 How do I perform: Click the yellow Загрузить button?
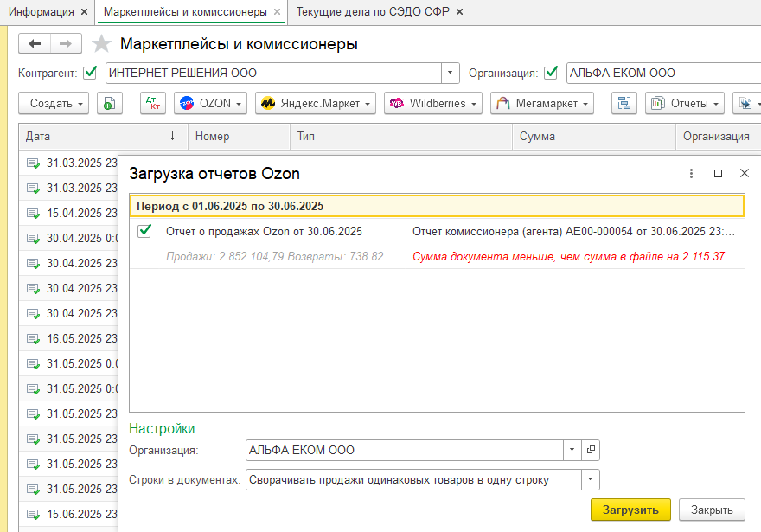click(630, 510)
